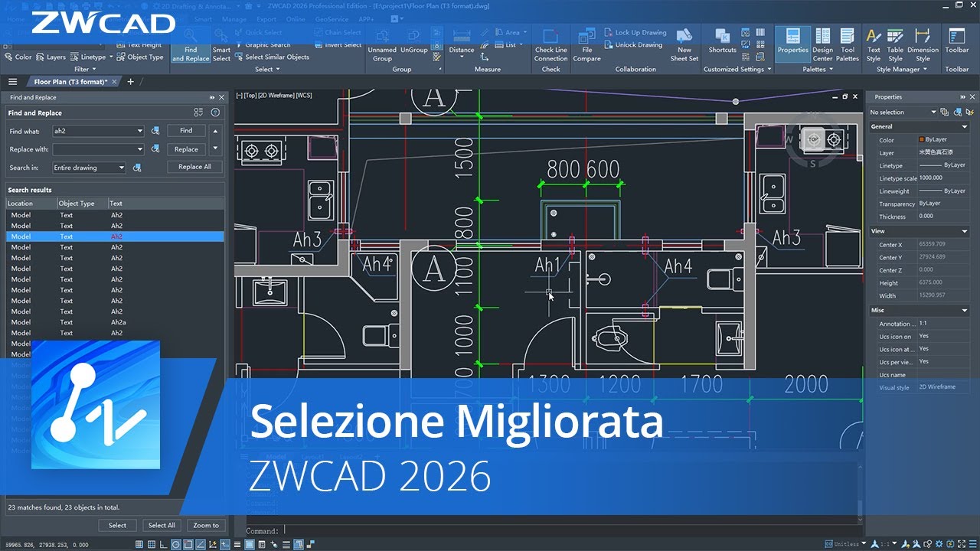Open the Design Center palette
This screenshot has width=980, height=551.
[822, 45]
